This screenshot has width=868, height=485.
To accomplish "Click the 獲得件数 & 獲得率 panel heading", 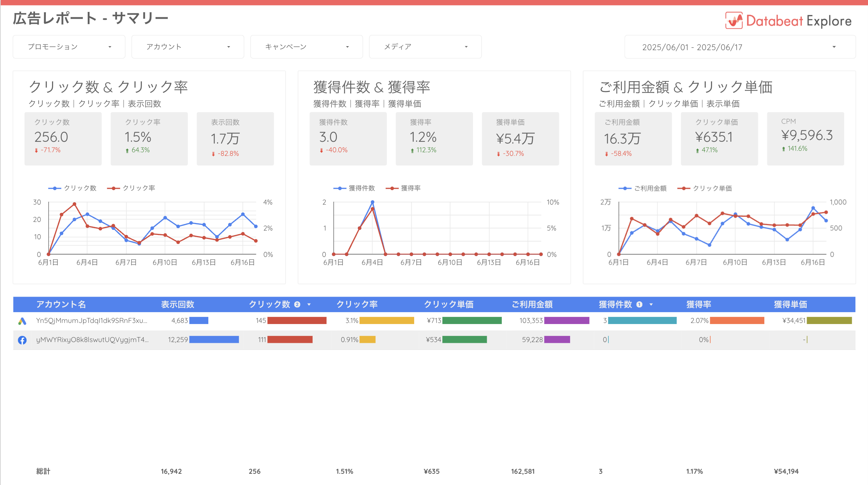I will pos(372,87).
